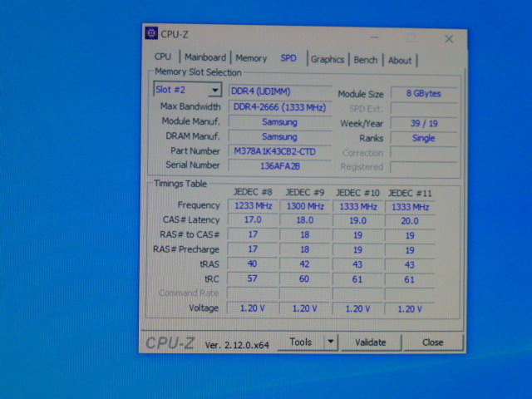Click the tRC value 57
This screenshot has width=532, height=399.
tap(253, 279)
